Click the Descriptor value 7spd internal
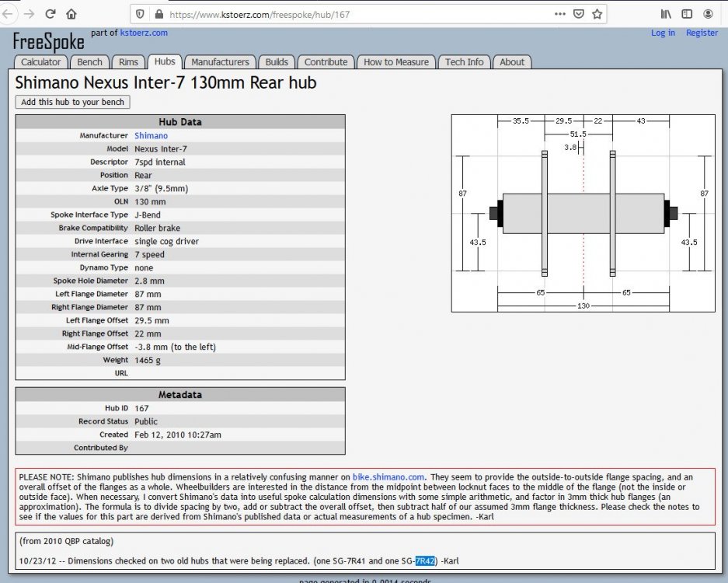 (160, 162)
